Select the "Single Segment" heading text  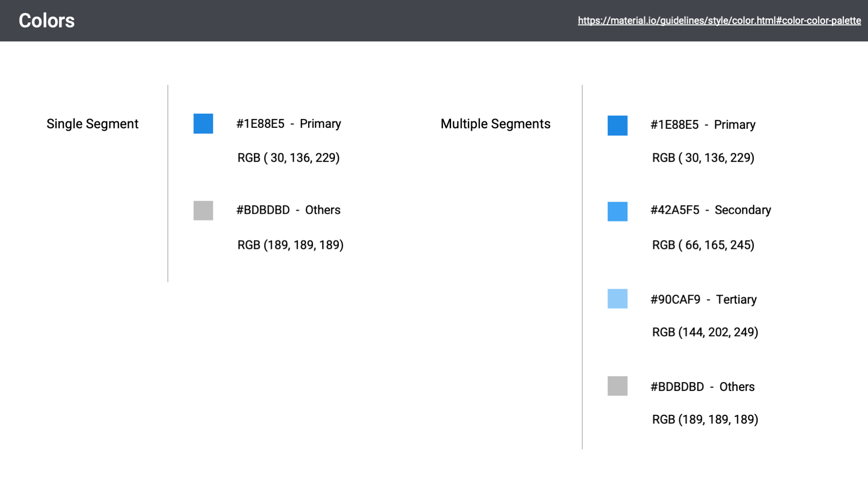point(92,124)
